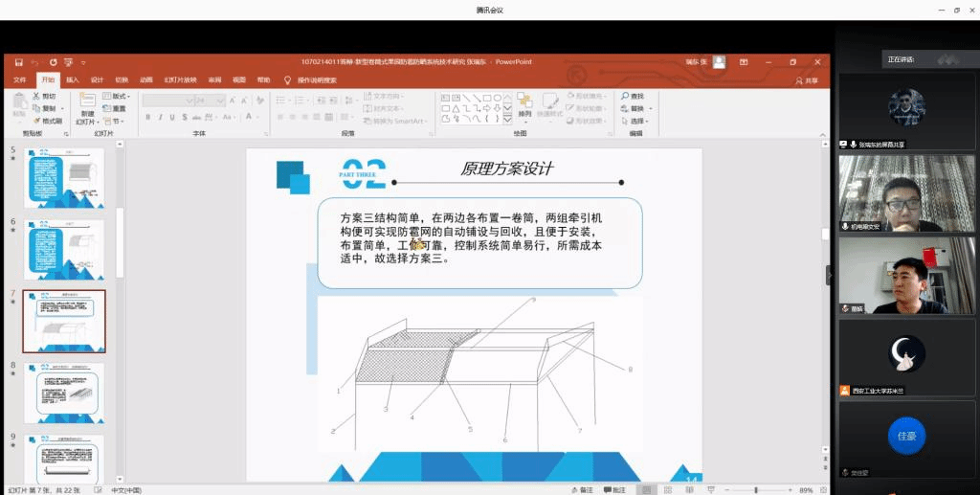Toggle the Comments (批注) pane
The height and width of the screenshot is (495, 980).
[x=613, y=489]
